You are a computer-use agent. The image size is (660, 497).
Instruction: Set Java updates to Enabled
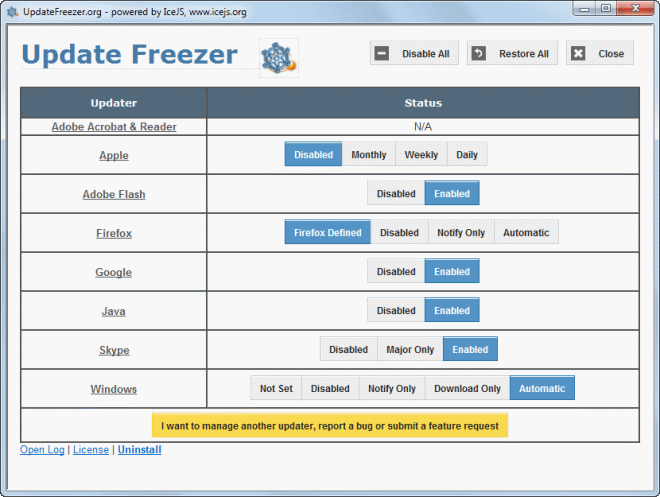click(x=452, y=311)
